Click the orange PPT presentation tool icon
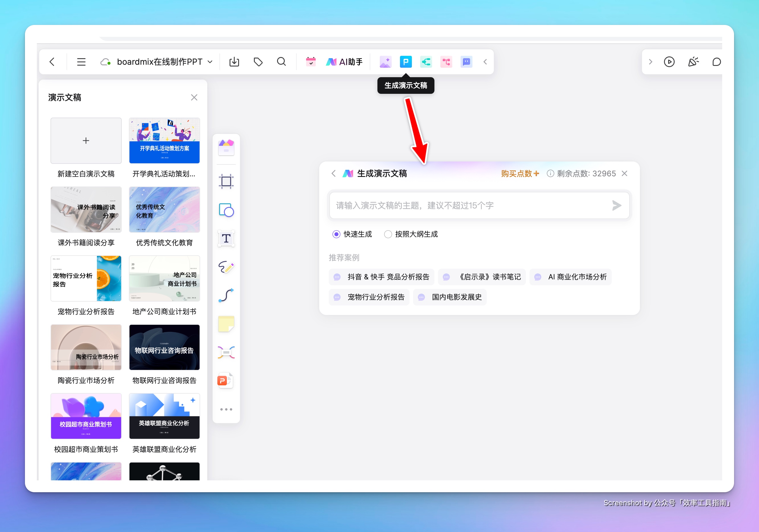The width and height of the screenshot is (759, 532). click(x=225, y=381)
